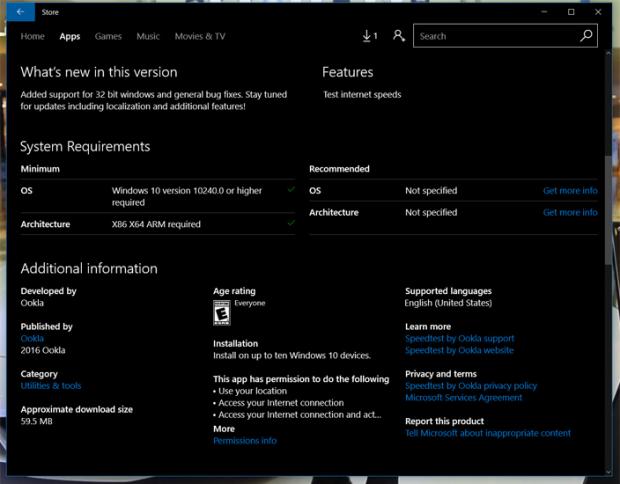Close the Store window
The width and height of the screenshot is (620, 484).
[598, 12]
